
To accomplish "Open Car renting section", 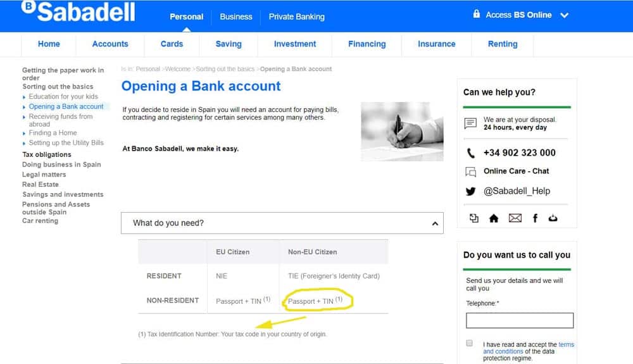I will click(x=40, y=221).
